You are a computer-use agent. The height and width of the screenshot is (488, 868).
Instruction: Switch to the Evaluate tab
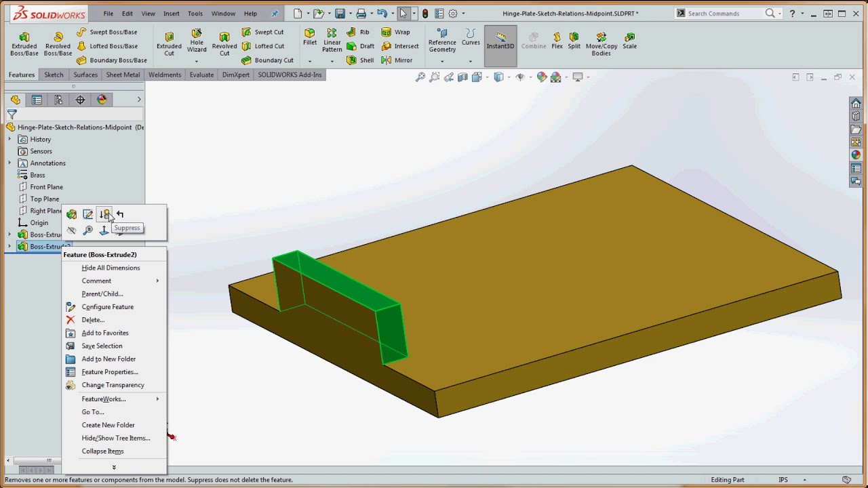(x=201, y=75)
